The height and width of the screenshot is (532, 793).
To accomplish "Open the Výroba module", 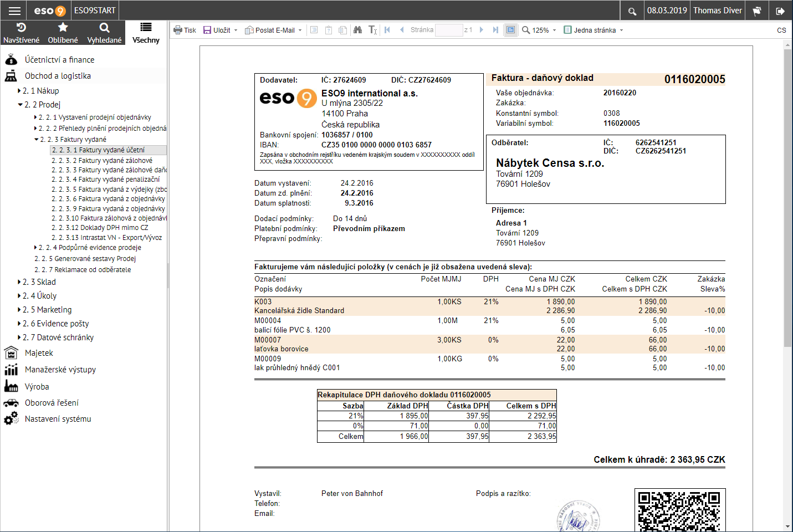I will click(x=37, y=387).
